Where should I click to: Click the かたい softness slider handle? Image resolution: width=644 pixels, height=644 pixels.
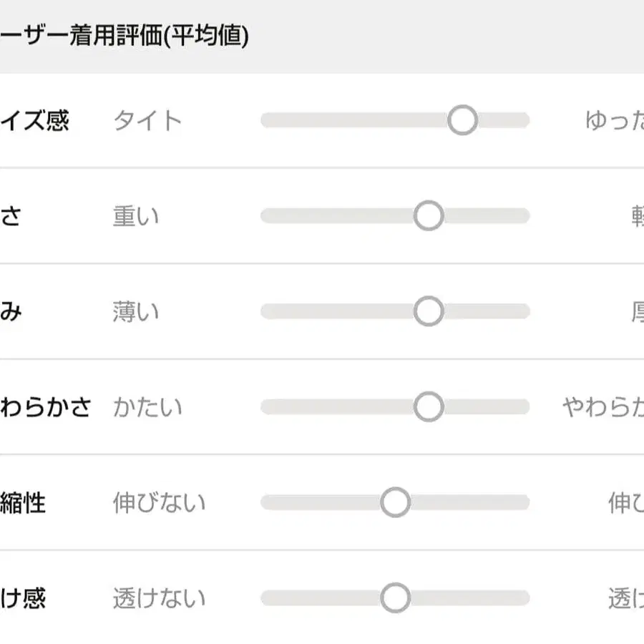coord(429,406)
